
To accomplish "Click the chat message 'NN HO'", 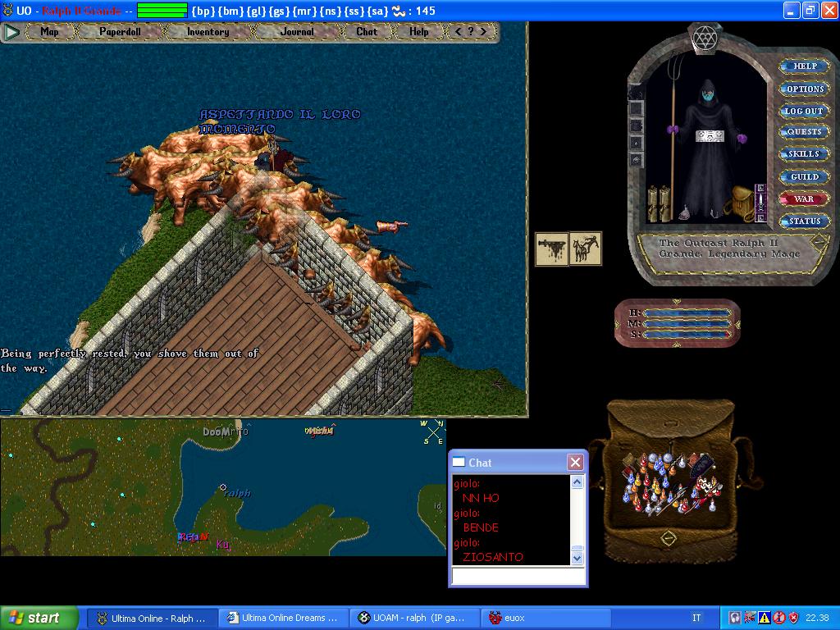I will (481, 498).
